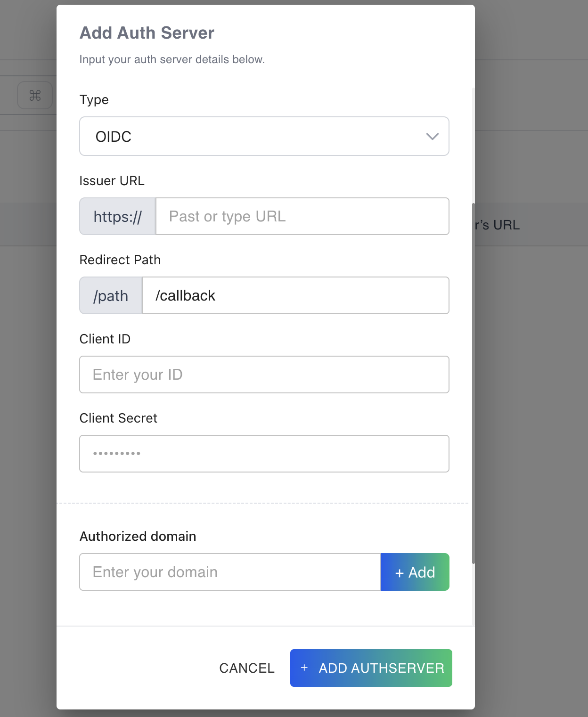Edit the /callback Redirect Path field
The width and height of the screenshot is (588, 717).
pyautogui.click(x=295, y=296)
